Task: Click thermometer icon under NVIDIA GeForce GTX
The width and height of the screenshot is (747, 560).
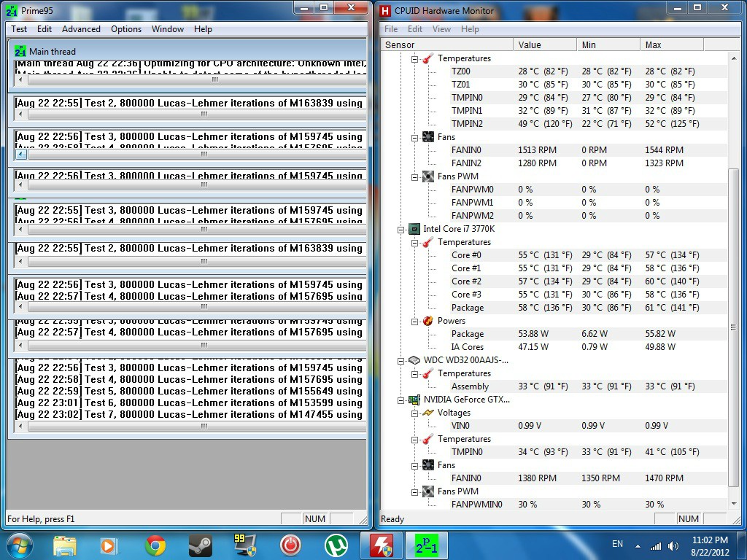Action: click(x=427, y=439)
